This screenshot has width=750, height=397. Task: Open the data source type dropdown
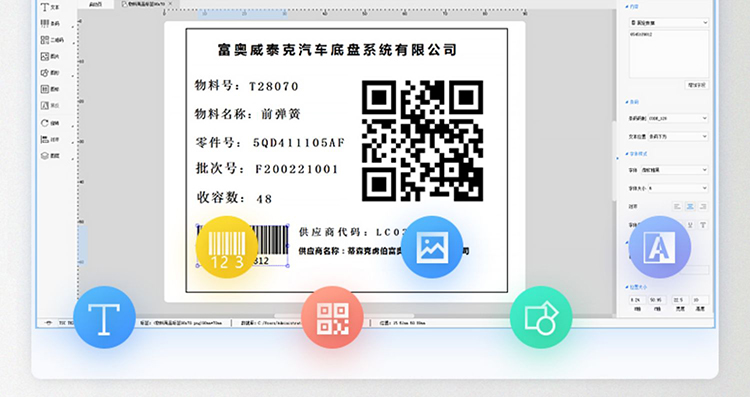pyautogui.click(x=669, y=22)
